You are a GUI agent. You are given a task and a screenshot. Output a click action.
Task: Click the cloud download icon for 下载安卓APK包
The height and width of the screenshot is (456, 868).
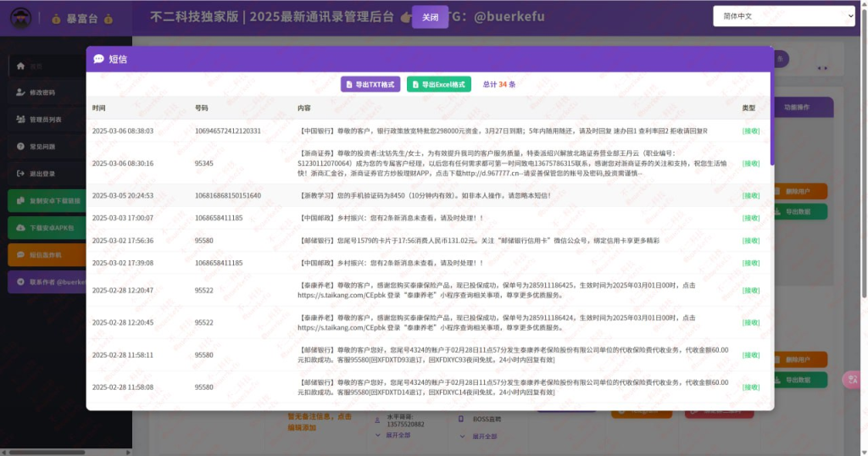click(20, 228)
